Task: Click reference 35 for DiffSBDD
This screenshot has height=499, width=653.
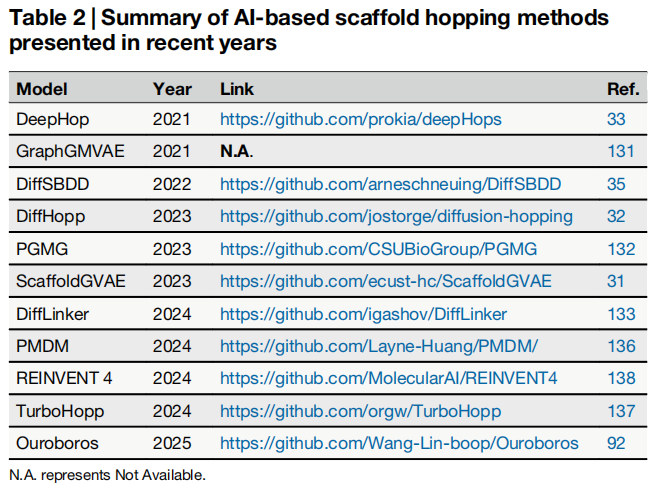Action: point(616,184)
